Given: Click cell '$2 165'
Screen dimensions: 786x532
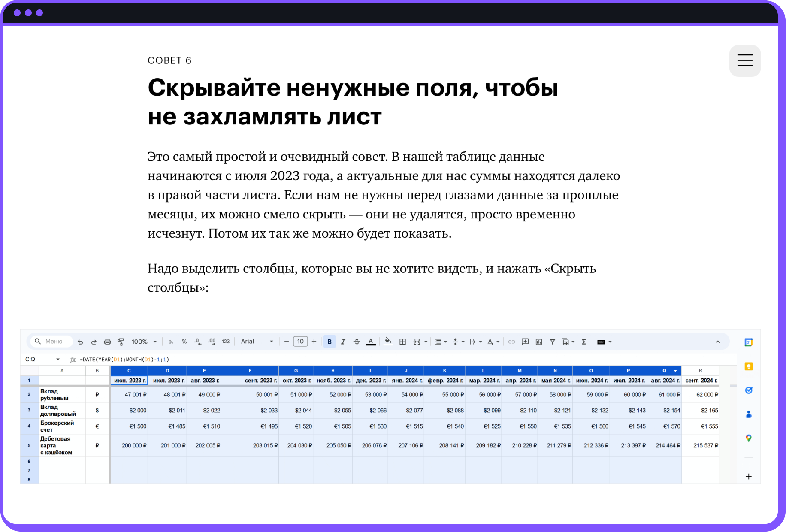Looking at the screenshot, I should pyautogui.click(x=700, y=411).
